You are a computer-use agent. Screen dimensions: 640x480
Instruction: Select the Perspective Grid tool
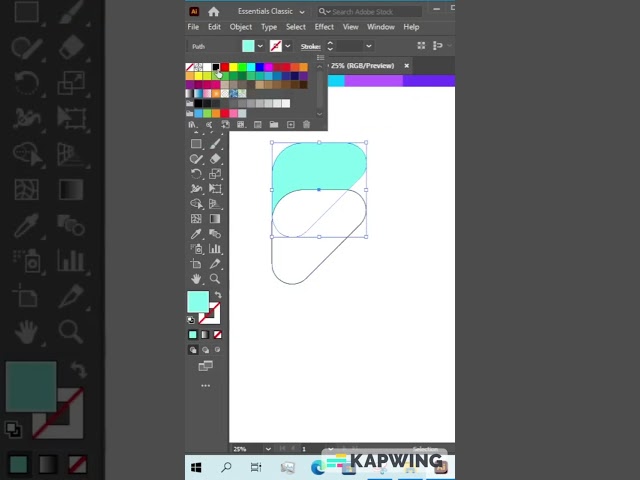215,204
